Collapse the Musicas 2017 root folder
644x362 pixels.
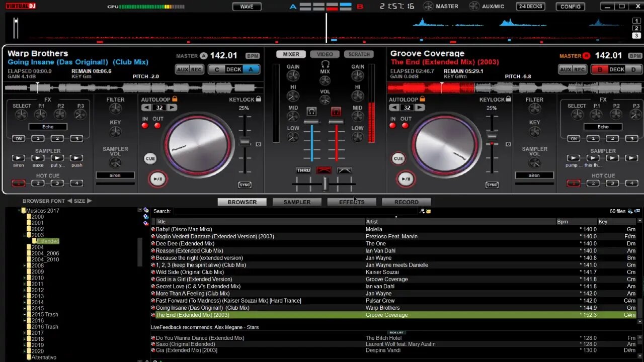19,211
